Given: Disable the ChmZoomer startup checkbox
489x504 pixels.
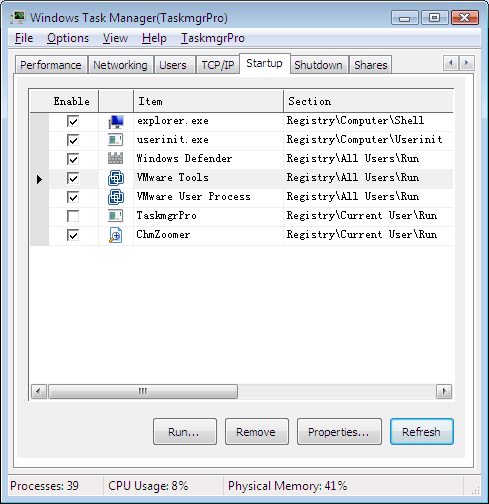Looking at the screenshot, I should point(73,235).
